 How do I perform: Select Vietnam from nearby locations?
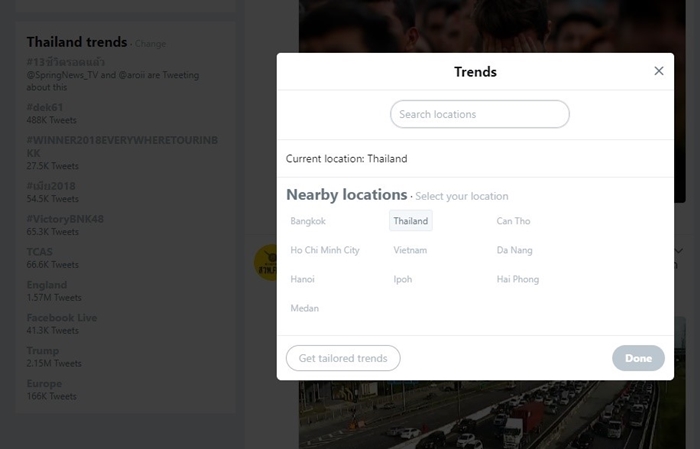click(410, 250)
